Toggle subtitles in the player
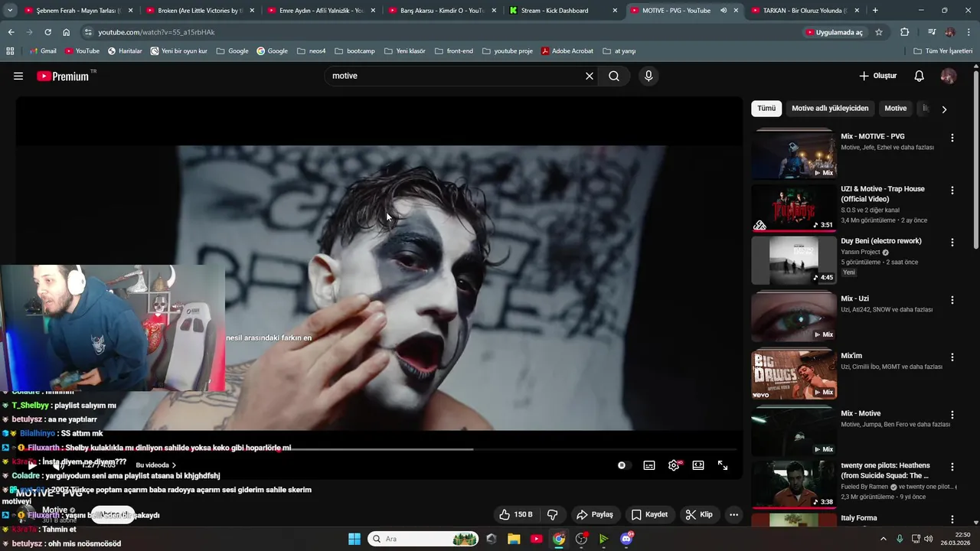The width and height of the screenshot is (980, 551). coord(649,465)
